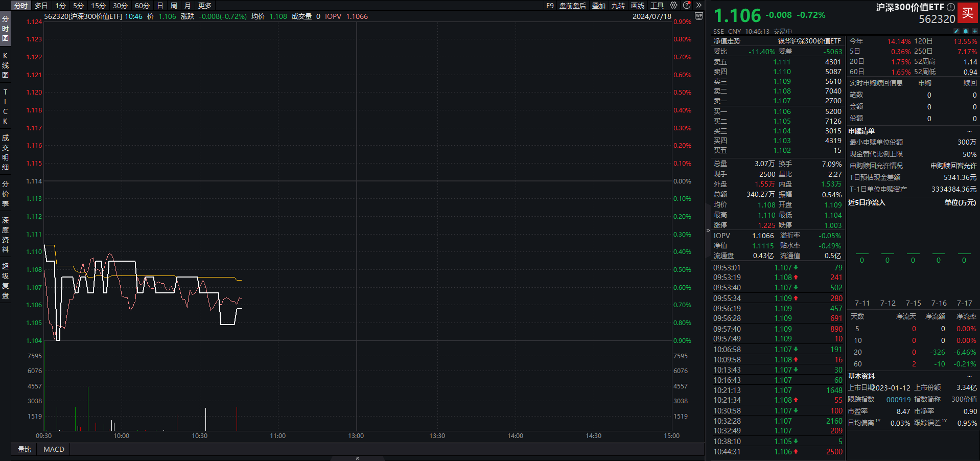Open 超级复盘 in left sidebar

(5, 281)
